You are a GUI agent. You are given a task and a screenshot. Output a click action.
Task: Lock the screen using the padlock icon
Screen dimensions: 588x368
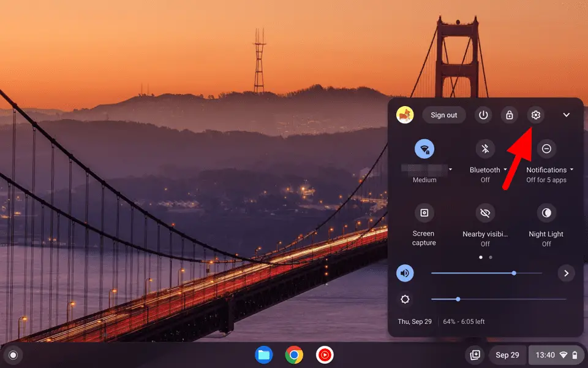point(509,115)
